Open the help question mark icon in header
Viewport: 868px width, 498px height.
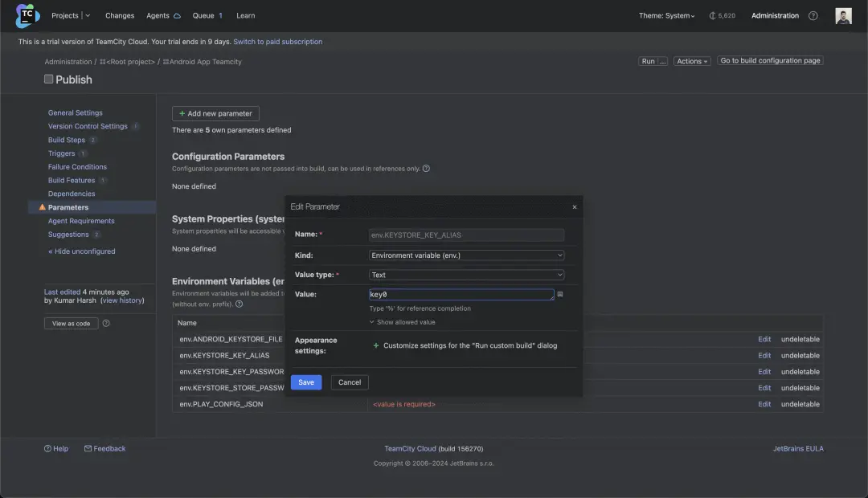coord(813,16)
